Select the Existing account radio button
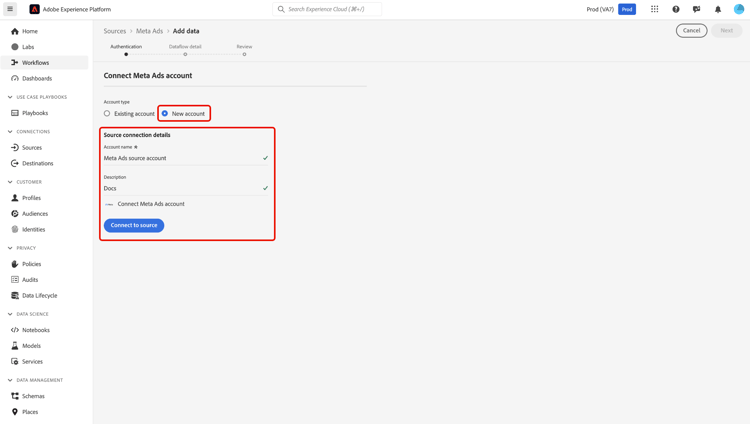The width and height of the screenshot is (750, 424). click(x=107, y=113)
